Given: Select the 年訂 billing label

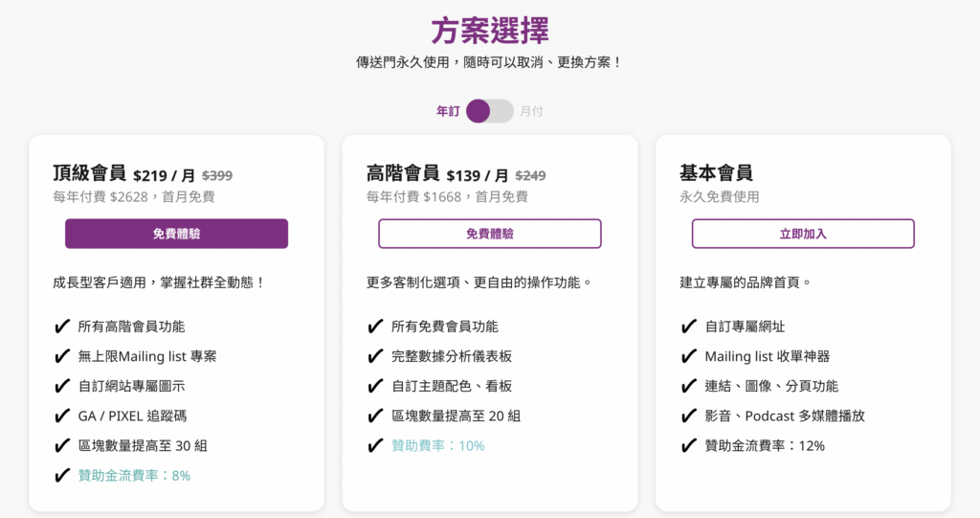Looking at the screenshot, I should 448,111.
